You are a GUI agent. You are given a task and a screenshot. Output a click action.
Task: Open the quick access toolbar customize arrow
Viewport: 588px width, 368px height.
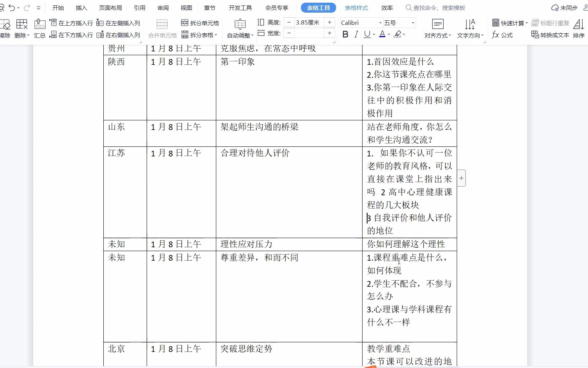(x=38, y=8)
